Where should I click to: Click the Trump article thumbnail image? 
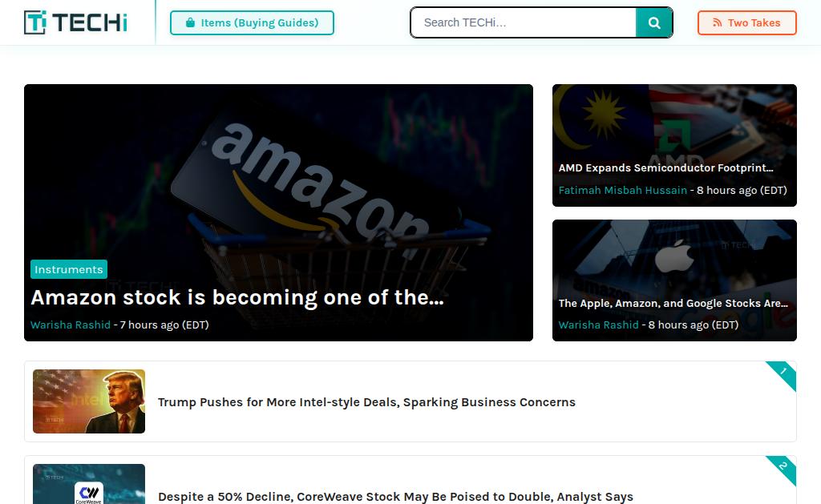pyautogui.click(x=89, y=401)
